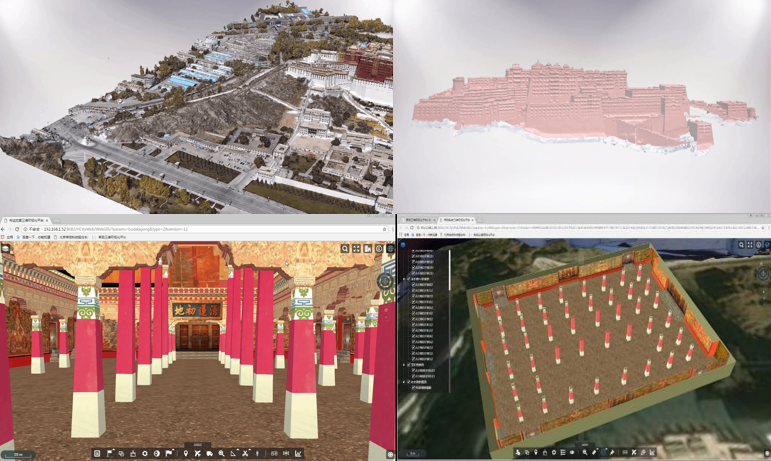Click the location pin tool in left toolbar

click(186, 453)
